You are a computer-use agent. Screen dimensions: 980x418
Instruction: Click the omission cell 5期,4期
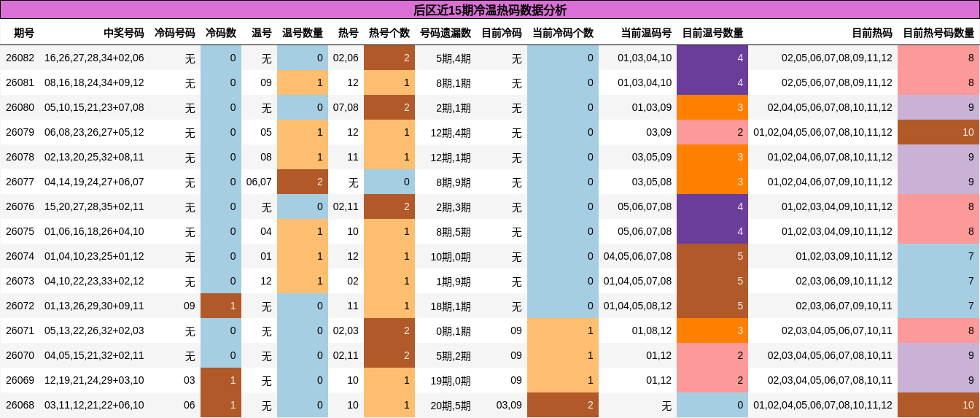coord(454,58)
